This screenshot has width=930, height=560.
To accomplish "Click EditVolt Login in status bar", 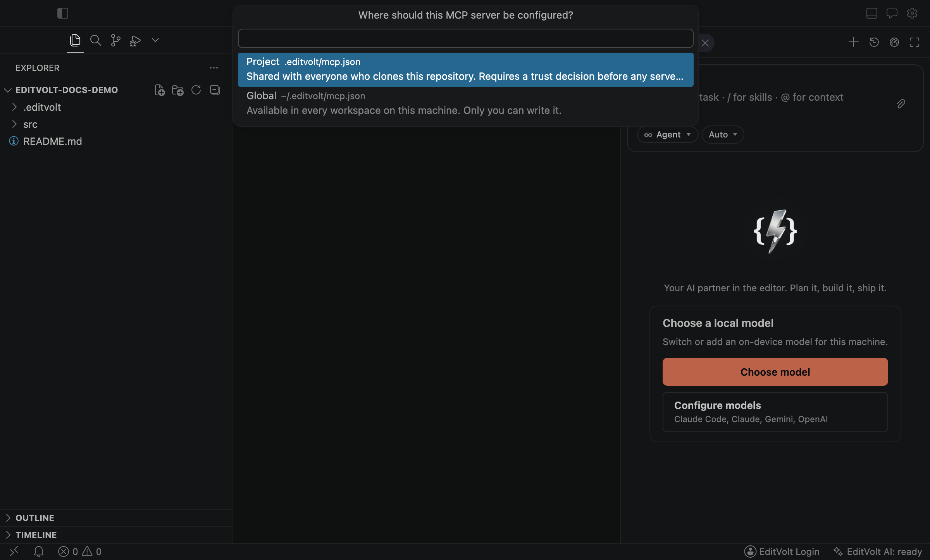I will click(x=782, y=551).
